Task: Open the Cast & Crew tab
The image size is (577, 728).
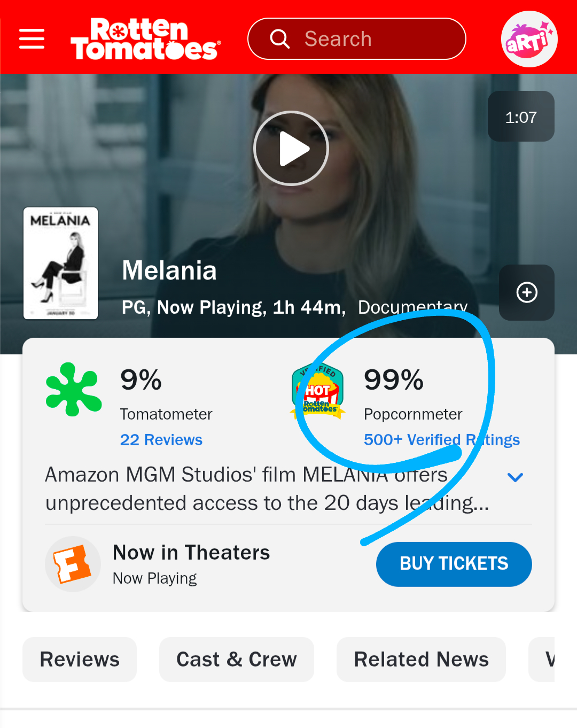Action: pyautogui.click(x=236, y=659)
